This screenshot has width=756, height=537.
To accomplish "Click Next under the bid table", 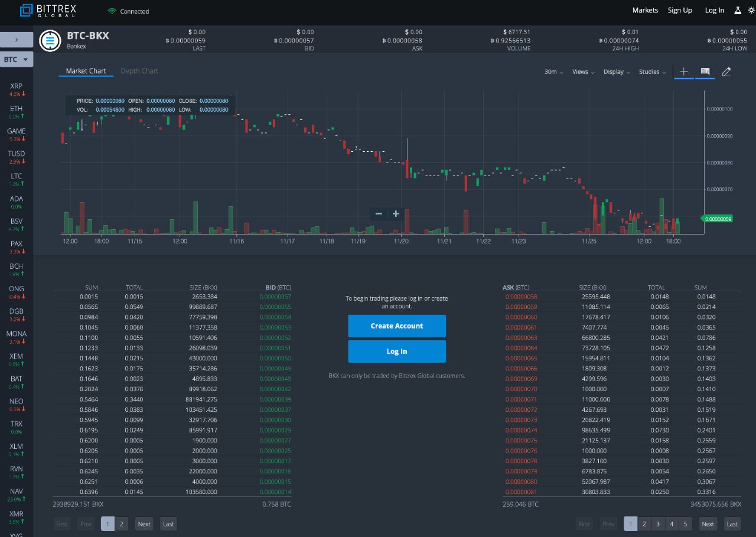I will coord(144,524).
